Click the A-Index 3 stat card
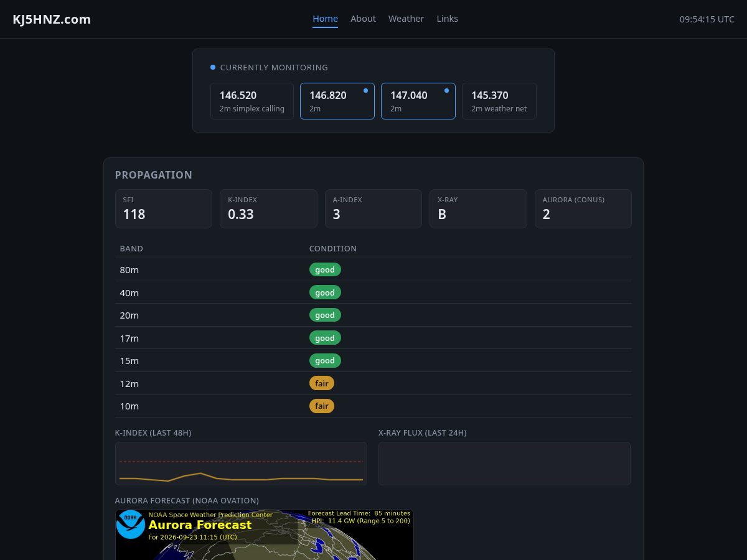Viewport: 747px width, 560px height. 374,208
